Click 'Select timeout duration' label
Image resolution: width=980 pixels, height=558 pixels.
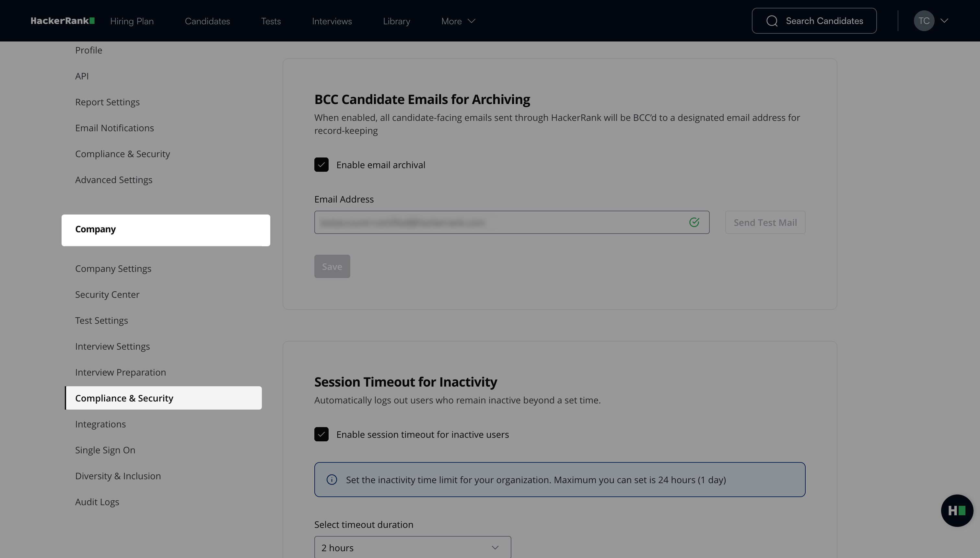[x=364, y=524]
